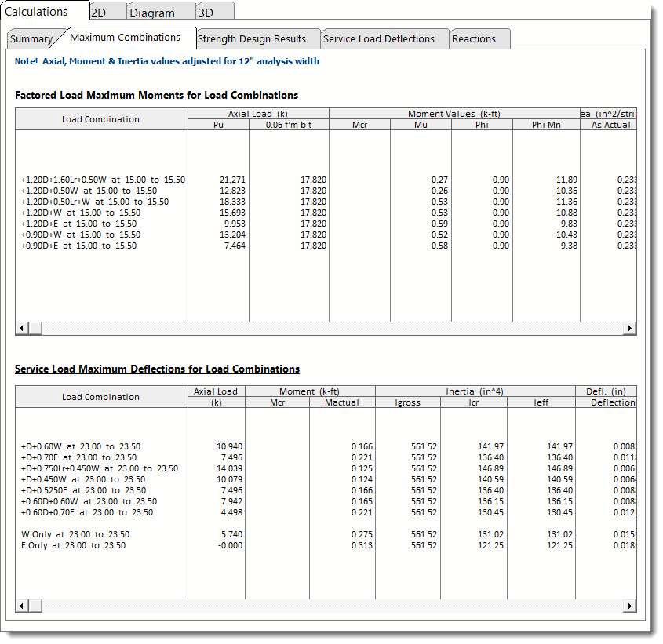This screenshot has height=644, width=663.
Task: Select the +1.20D+1.60Lr+0.50W load combination row
Action: tap(103, 180)
